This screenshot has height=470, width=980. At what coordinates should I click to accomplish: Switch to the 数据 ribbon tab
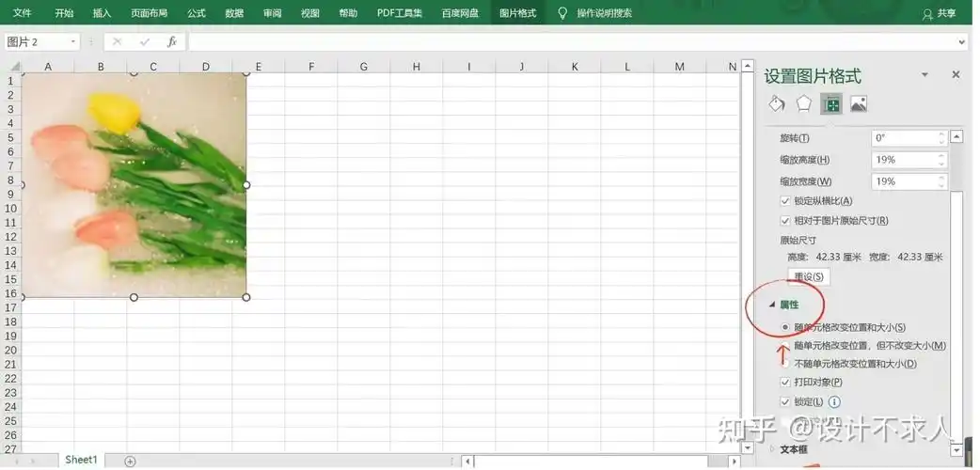(234, 12)
